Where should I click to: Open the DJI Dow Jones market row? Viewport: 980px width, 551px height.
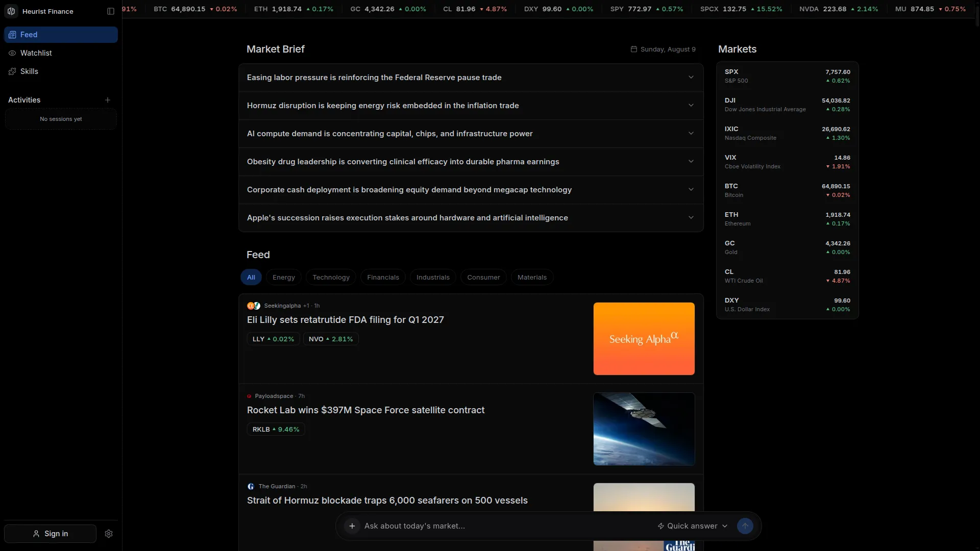788,105
